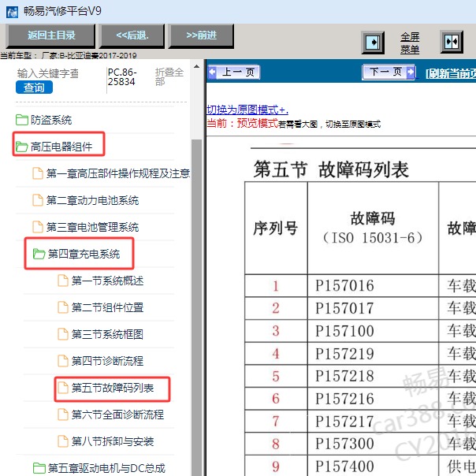Go back with <<后退 button
The image size is (476, 476).
click(132, 35)
